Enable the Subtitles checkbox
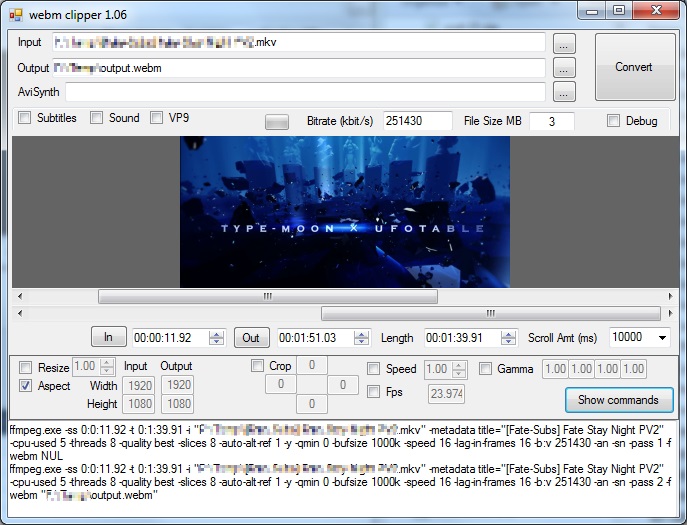Viewport: 687px width, 525px height. pyautogui.click(x=25, y=117)
